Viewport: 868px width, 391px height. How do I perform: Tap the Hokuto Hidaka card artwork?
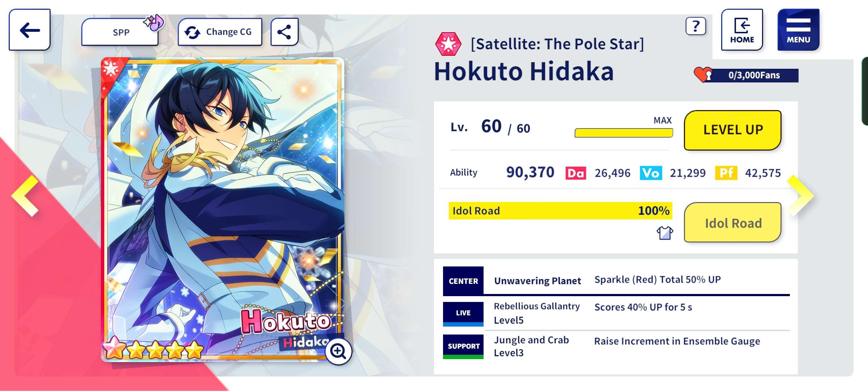pyautogui.click(x=222, y=203)
